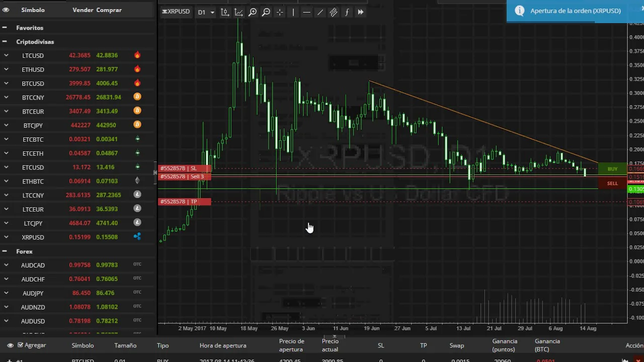This screenshot has width=644, height=362.
Task: Expand the ETHUSD row chevron
Action: [6, 69]
